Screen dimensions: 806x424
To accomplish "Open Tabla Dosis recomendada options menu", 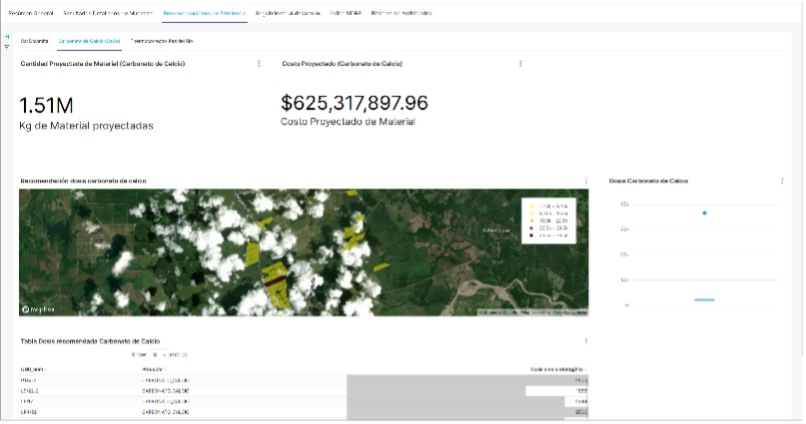I will 586,341.
